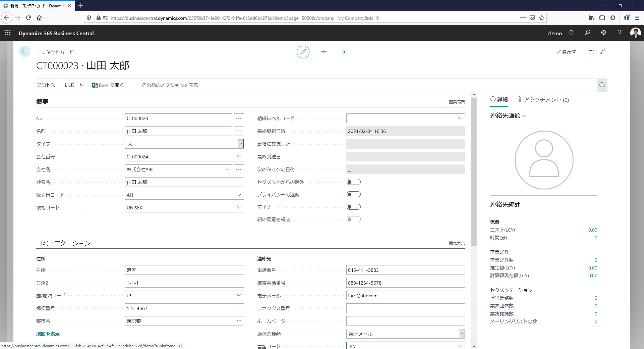Image resolution: width=644 pixels, height=349 pixels.
Task: Open contact card in new window
Action: [591, 52]
